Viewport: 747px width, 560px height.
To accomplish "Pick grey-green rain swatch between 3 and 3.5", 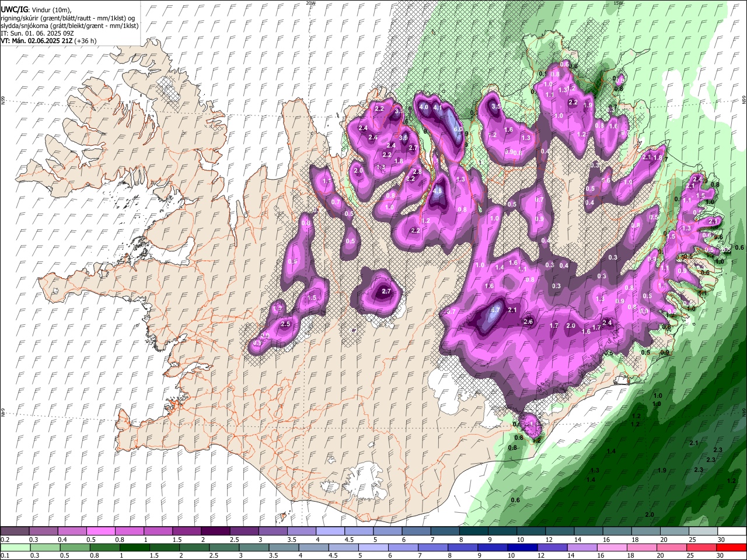I will click(254, 547).
